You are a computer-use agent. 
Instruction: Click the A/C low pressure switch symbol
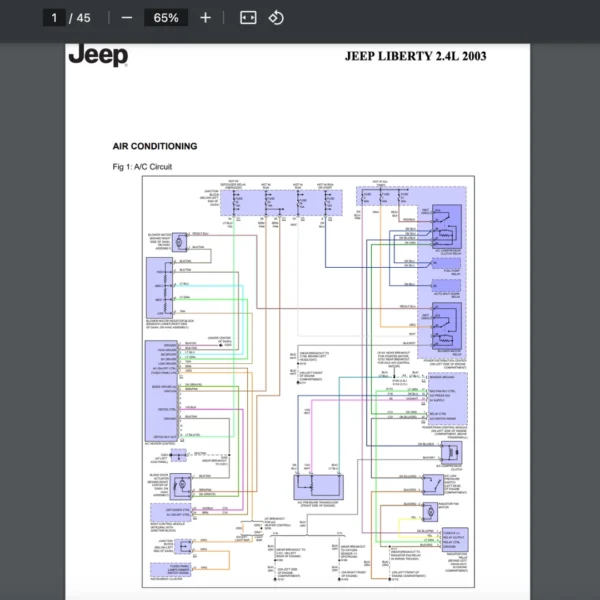435,483
